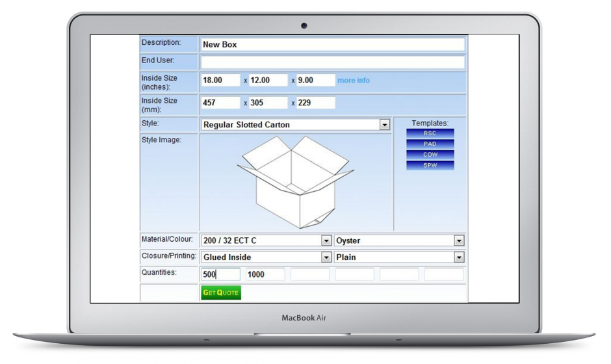611x364 pixels.
Task: Click the empty End User field
Action: [332, 62]
